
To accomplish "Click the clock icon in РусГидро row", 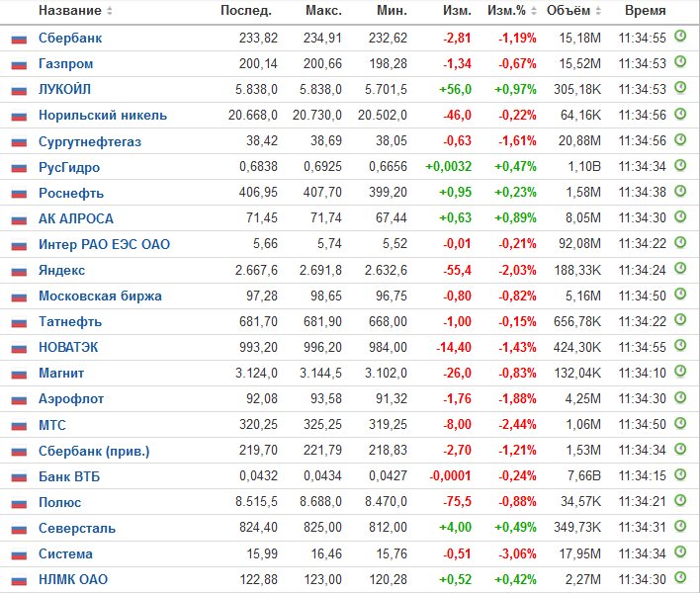I will coord(680,165).
